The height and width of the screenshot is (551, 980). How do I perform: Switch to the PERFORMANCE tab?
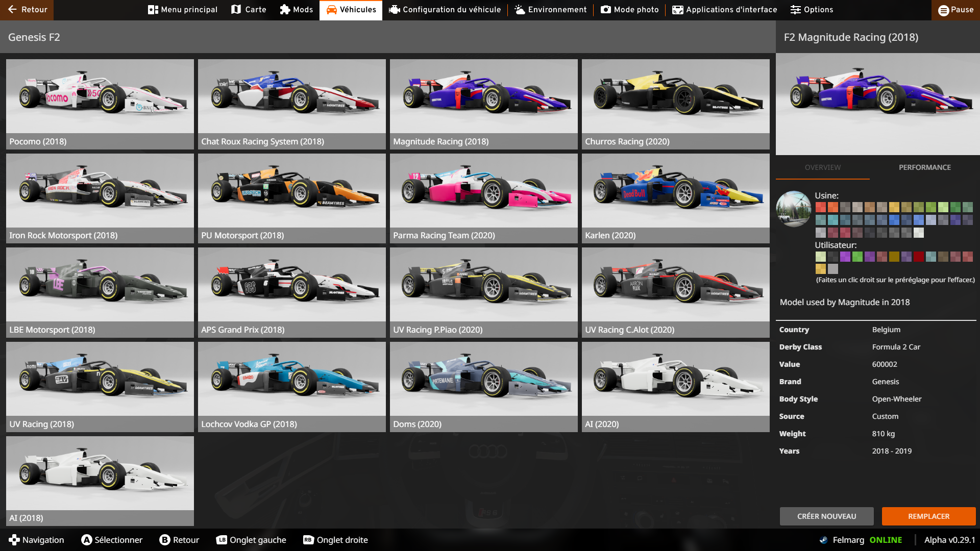pyautogui.click(x=924, y=167)
